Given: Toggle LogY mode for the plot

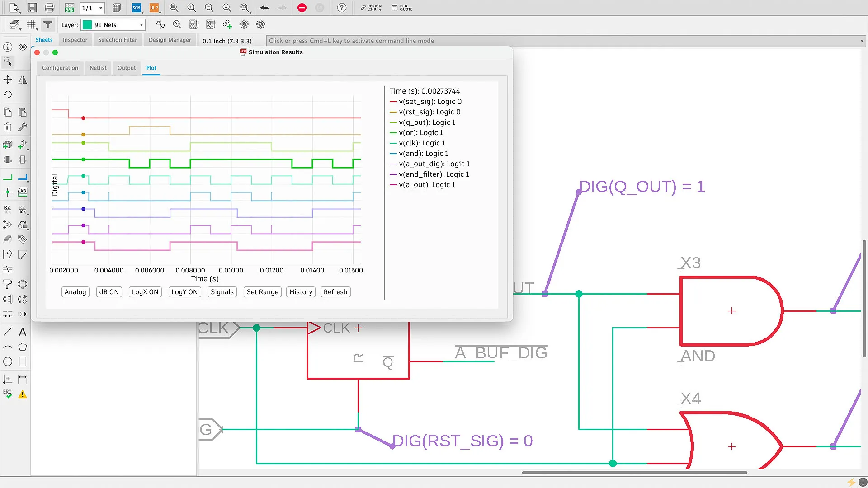Looking at the screenshot, I should tap(184, 292).
